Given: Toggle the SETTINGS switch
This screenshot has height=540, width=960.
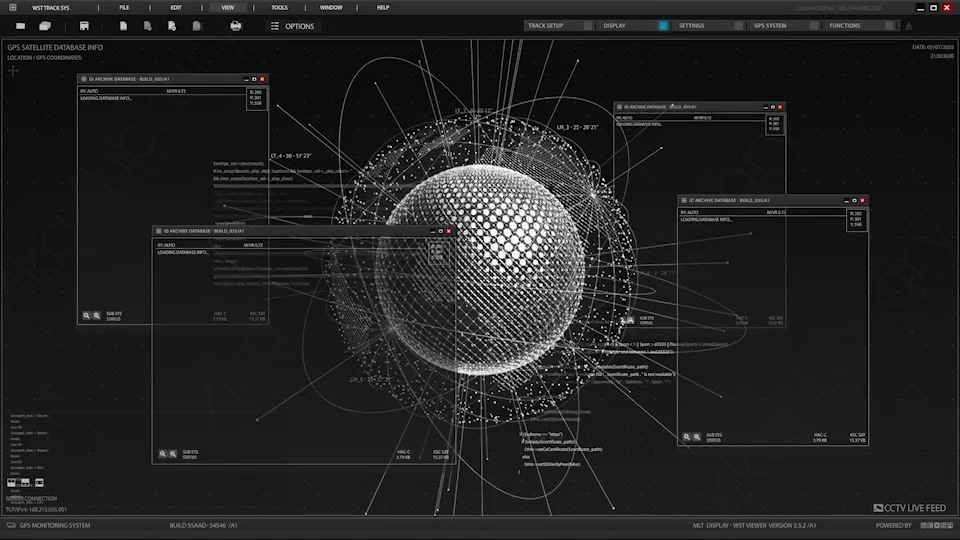Looking at the screenshot, I should coord(738,26).
